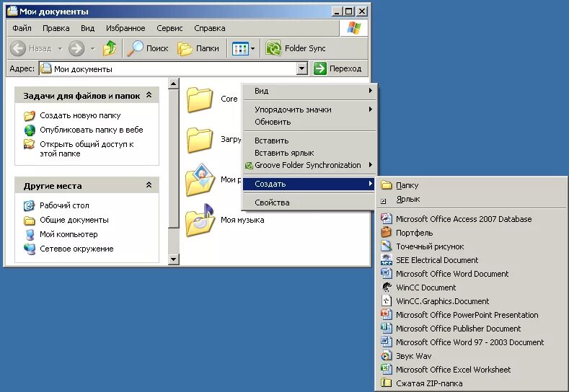The height and width of the screenshot is (392, 569).
Task: Create Microsoft Office Word 97 - 2003 Document
Action: [472, 342]
